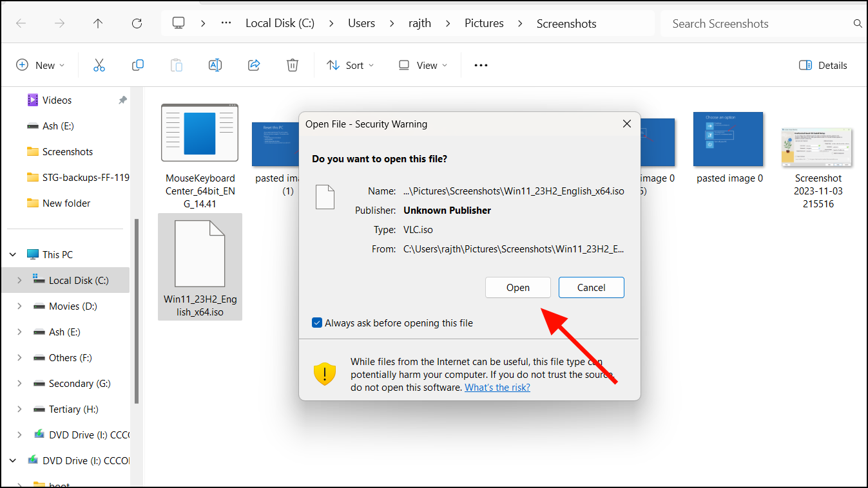Viewport: 868px width, 488px height.
Task: Click the Unknown Publisher text
Action: (x=447, y=211)
